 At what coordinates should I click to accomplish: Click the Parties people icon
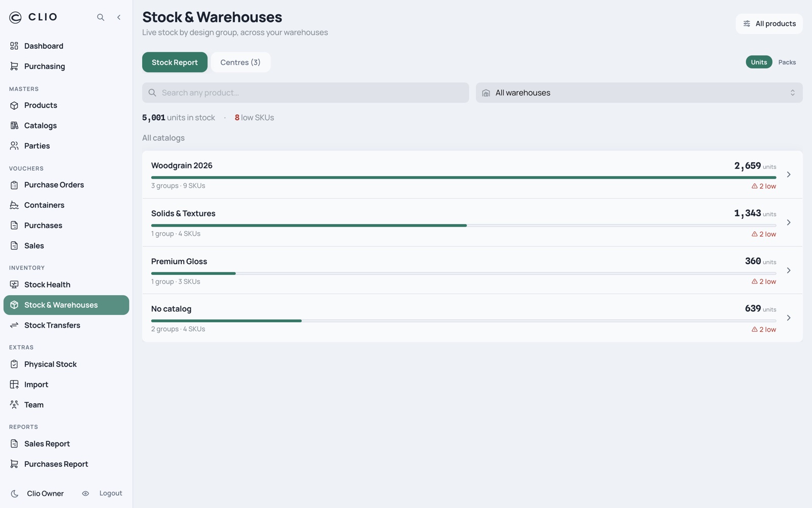[14, 146]
